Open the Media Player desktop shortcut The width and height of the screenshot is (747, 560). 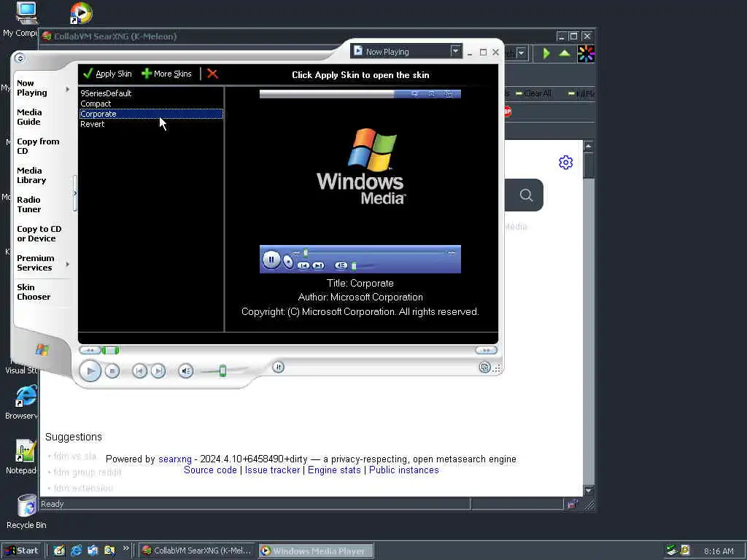coord(80,13)
